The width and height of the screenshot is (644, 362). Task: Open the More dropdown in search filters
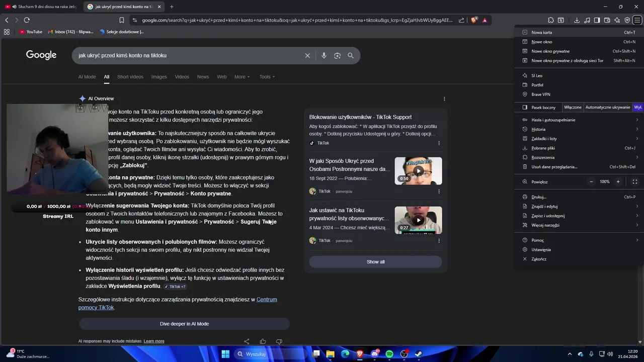click(x=242, y=77)
